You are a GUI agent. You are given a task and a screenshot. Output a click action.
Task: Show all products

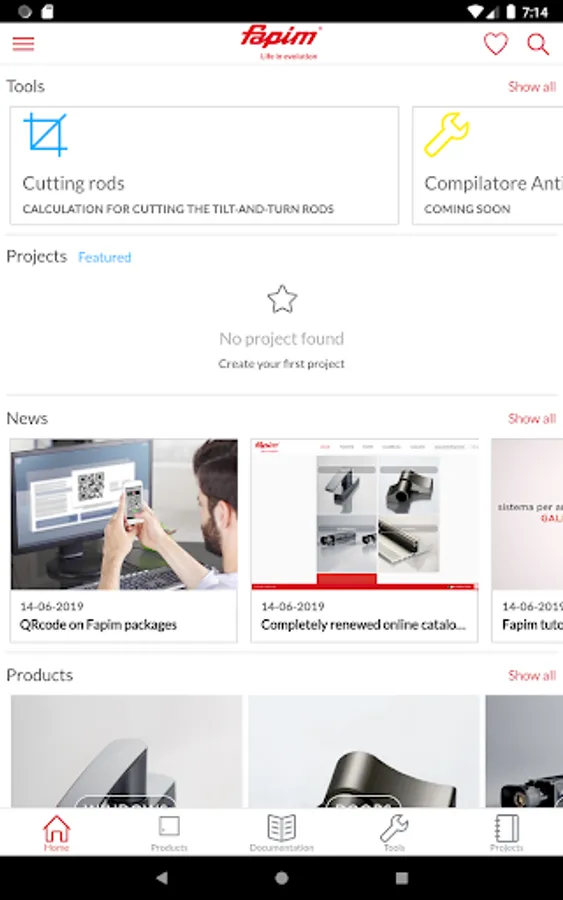[532, 675]
